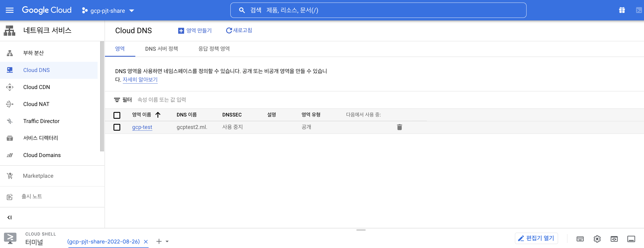Click the Cloud NAT sidebar icon
The height and width of the screenshot is (248, 644).
[x=10, y=104]
